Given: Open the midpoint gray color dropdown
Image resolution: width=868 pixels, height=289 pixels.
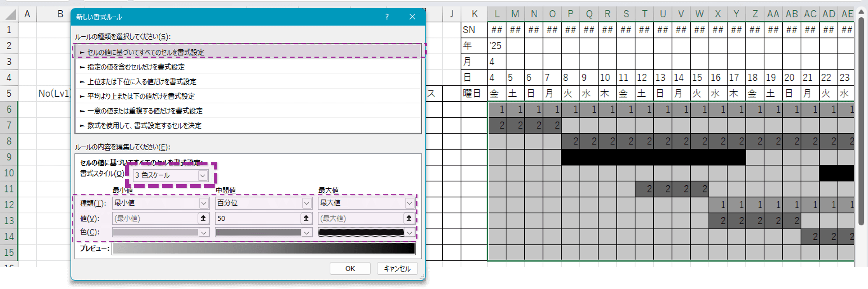Looking at the screenshot, I should pyautogui.click(x=306, y=233).
